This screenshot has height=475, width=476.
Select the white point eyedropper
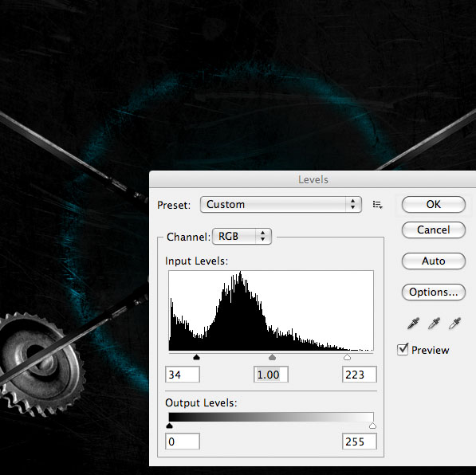tap(454, 324)
